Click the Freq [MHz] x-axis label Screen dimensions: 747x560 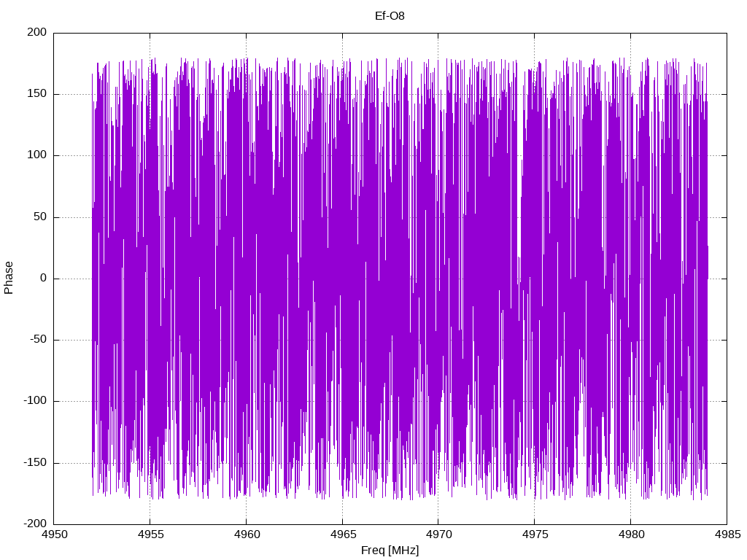point(390,551)
